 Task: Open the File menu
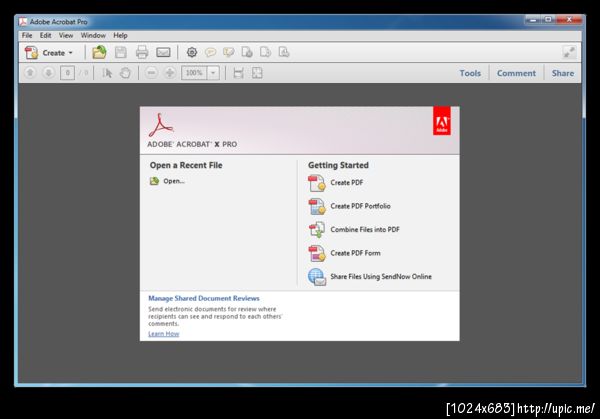tap(27, 36)
